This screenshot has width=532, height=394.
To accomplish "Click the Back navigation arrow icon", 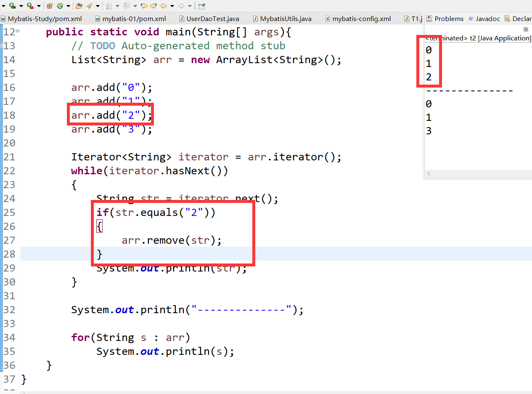I will click(x=164, y=6).
